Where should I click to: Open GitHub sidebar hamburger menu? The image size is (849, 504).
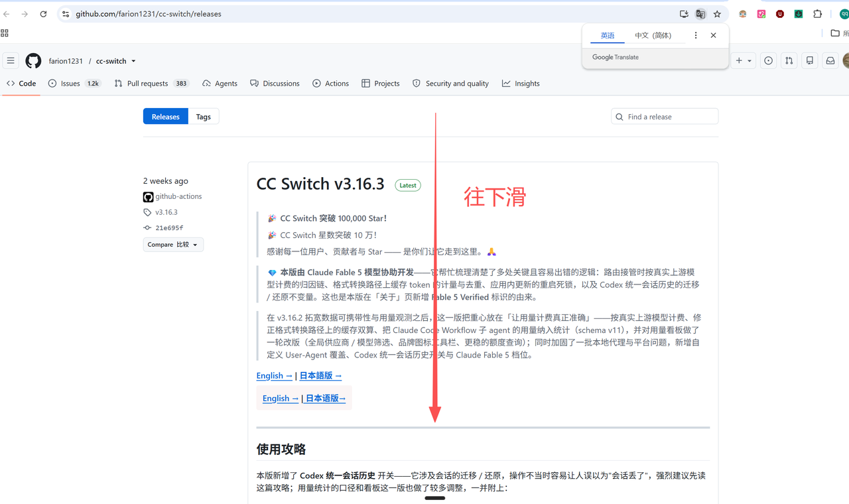pos(11,61)
